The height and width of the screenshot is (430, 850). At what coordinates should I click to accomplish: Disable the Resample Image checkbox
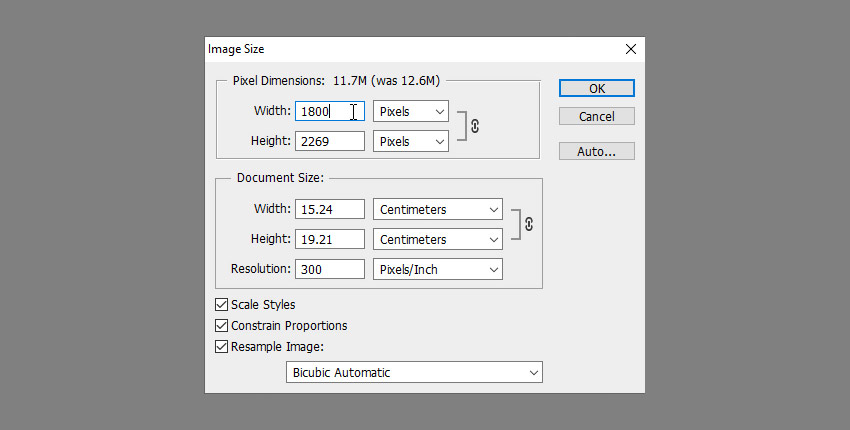point(221,346)
